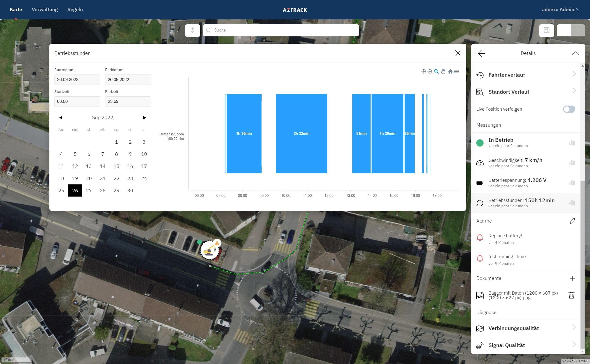The height and width of the screenshot is (364, 590).
Task: Click Betriebsstunden 150h 12min value
Action: pyautogui.click(x=539, y=200)
